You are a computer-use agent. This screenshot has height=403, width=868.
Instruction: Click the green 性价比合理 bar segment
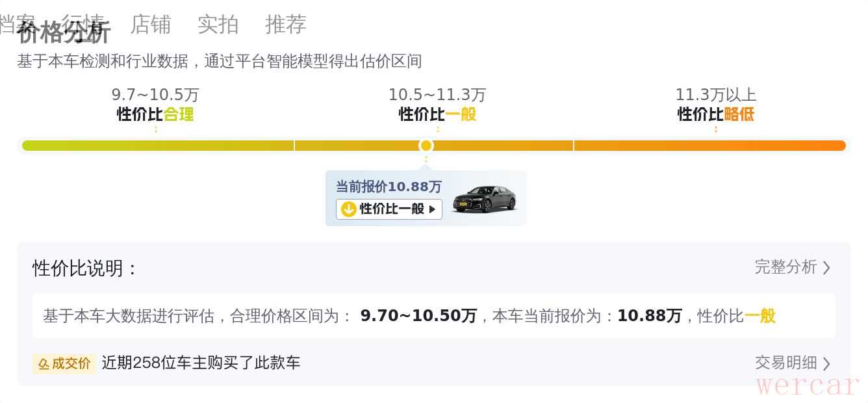(x=158, y=146)
